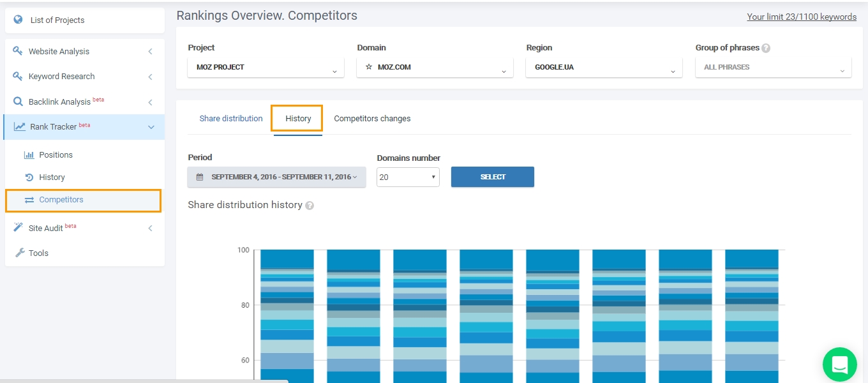This screenshot has width=868, height=383.
Task: Select the History tab
Action: 298,118
